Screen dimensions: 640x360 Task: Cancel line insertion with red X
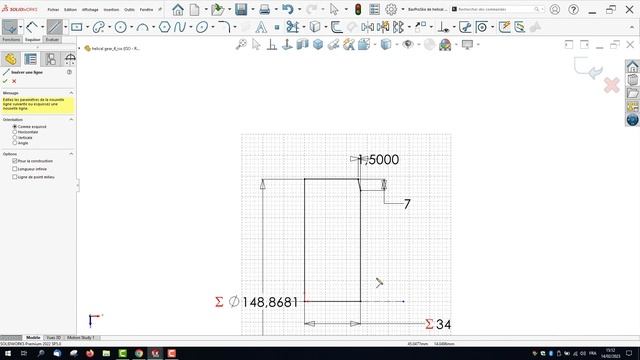(14, 81)
